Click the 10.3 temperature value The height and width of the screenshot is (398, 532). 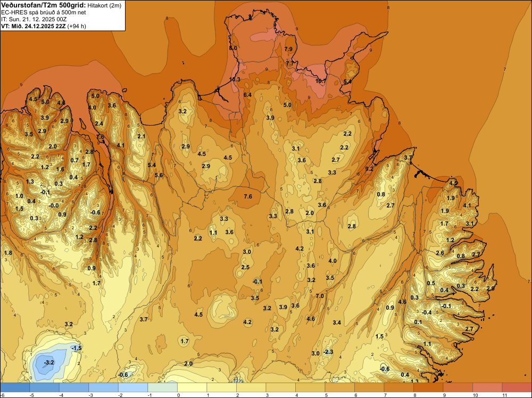click(235, 79)
